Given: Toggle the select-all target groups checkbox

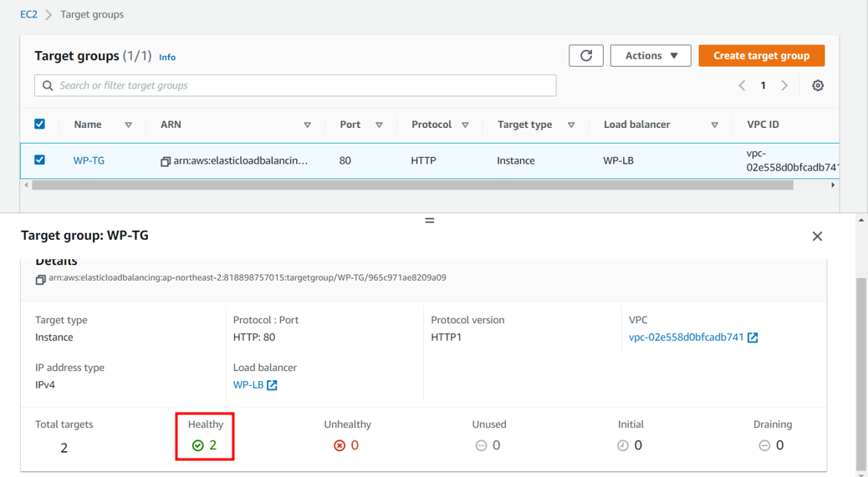Looking at the screenshot, I should (39, 124).
